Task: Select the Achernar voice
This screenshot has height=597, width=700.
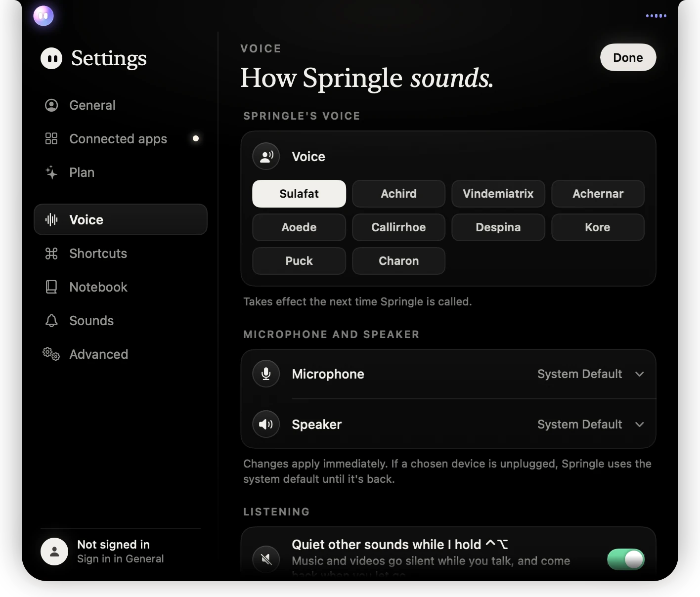Action: (598, 194)
